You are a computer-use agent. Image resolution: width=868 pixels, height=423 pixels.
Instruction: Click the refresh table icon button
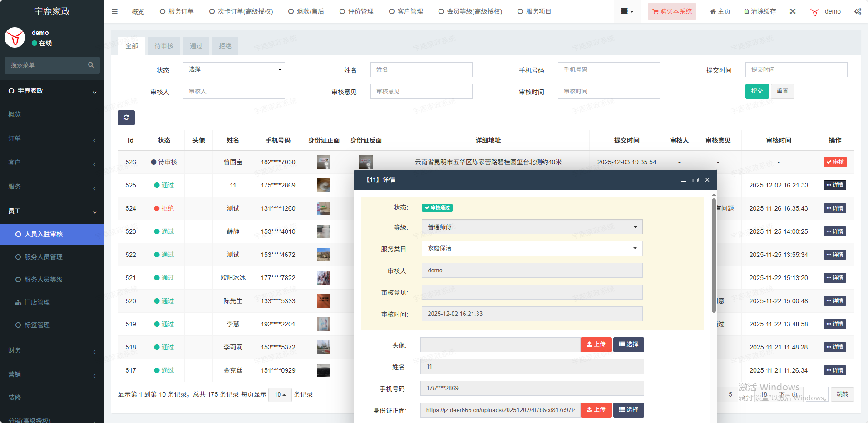pyautogui.click(x=126, y=118)
